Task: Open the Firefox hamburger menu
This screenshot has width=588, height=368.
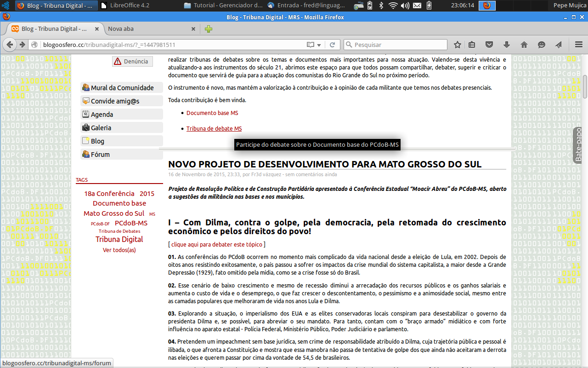Action: pos(579,45)
